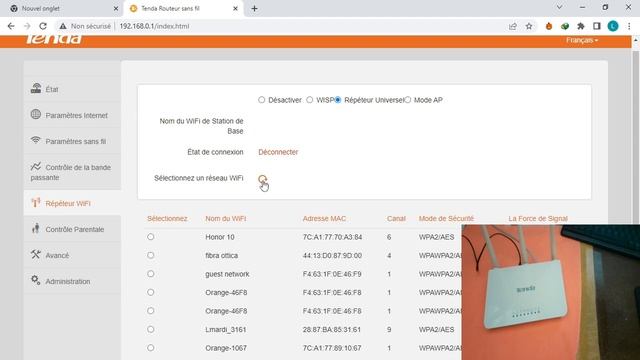
Task: Click the La Force de Signal header
Action: point(538,219)
